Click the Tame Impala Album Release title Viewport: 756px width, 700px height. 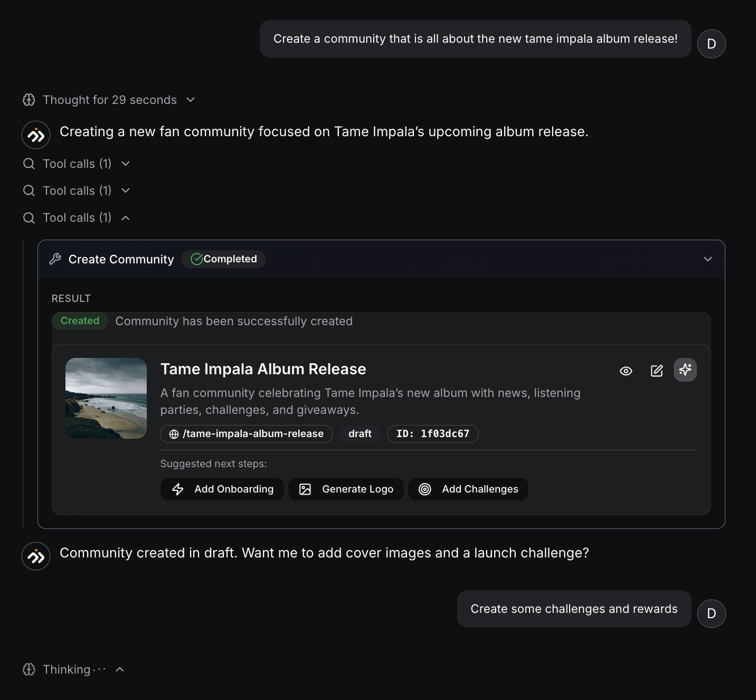(x=263, y=369)
